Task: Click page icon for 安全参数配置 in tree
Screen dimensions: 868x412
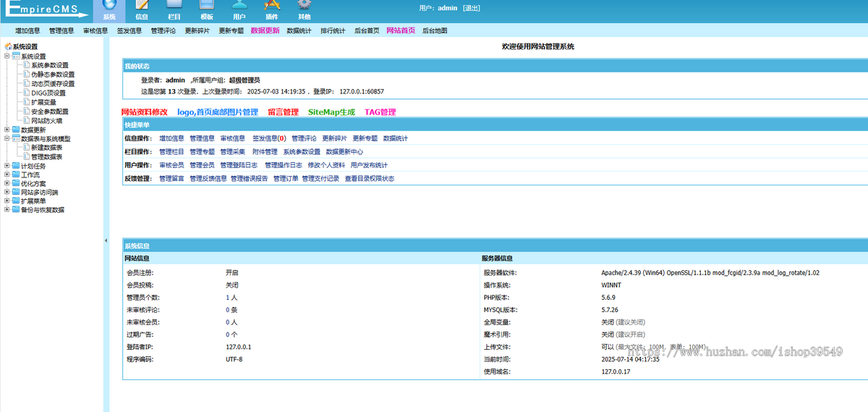Action: coord(26,112)
